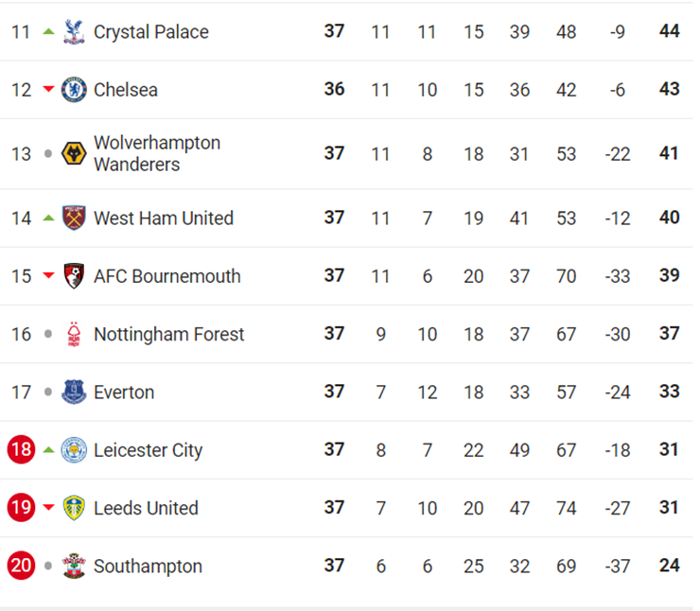Viewport: 700px width, 611px height.
Task: Select the Wolverhampton Wanderers team name
Action: 156,153
